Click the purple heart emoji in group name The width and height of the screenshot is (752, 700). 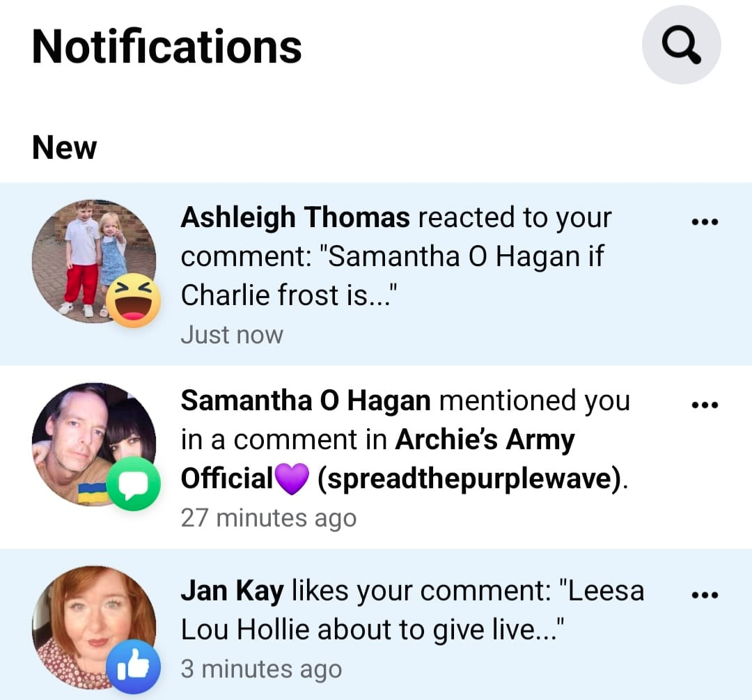tap(292, 479)
